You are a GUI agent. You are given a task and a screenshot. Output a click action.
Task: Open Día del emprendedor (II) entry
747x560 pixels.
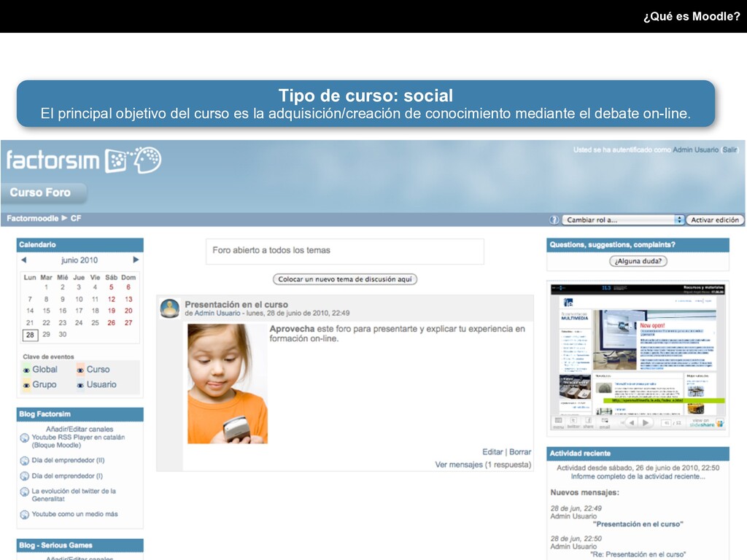point(68,461)
